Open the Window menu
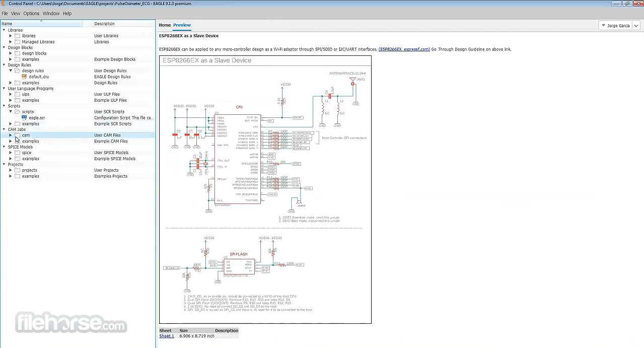This screenshot has width=644, height=348. coord(51,14)
